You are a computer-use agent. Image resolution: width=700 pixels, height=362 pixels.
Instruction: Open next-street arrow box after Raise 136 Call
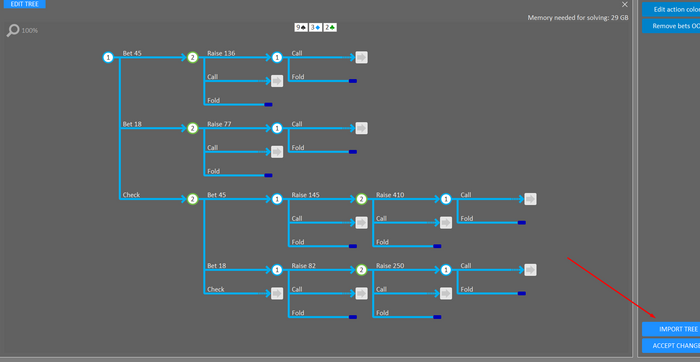coord(362,58)
